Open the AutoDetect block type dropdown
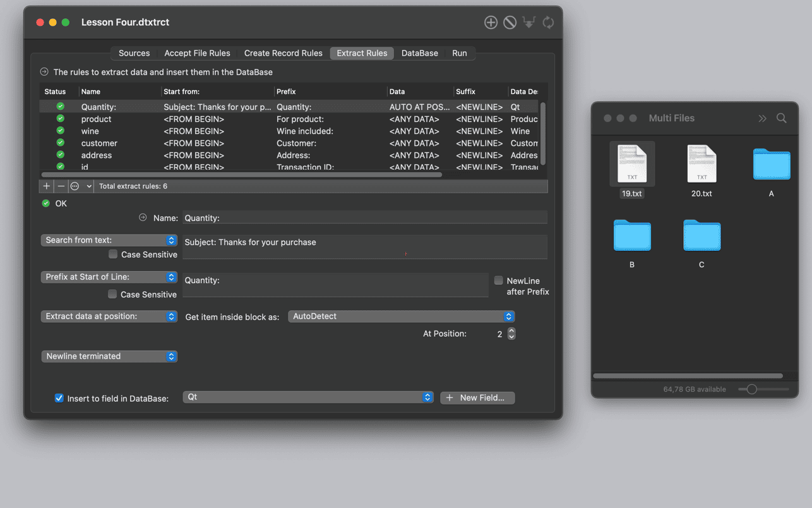Screen dimensions: 812x508 [x=401, y=317]
